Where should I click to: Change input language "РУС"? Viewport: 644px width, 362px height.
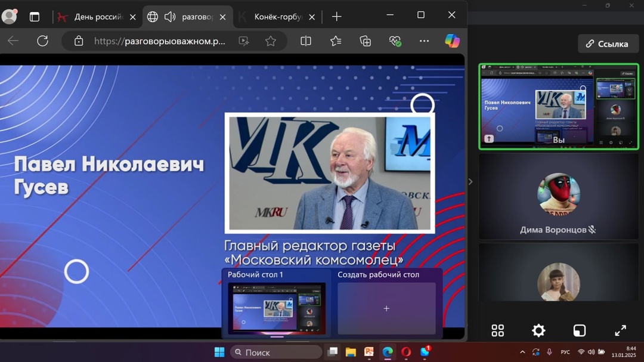pyautogui.click(x=565, y=352)
